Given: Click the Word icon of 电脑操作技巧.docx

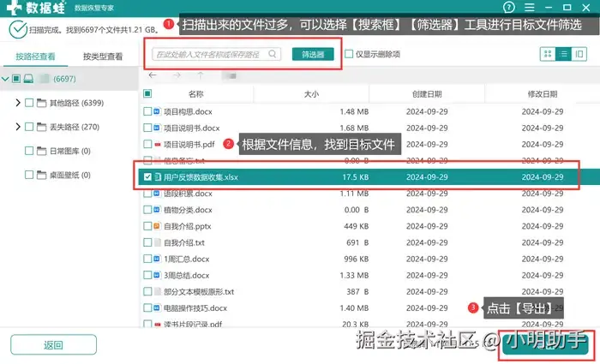Looking at the screenshot, I should 157,307.
